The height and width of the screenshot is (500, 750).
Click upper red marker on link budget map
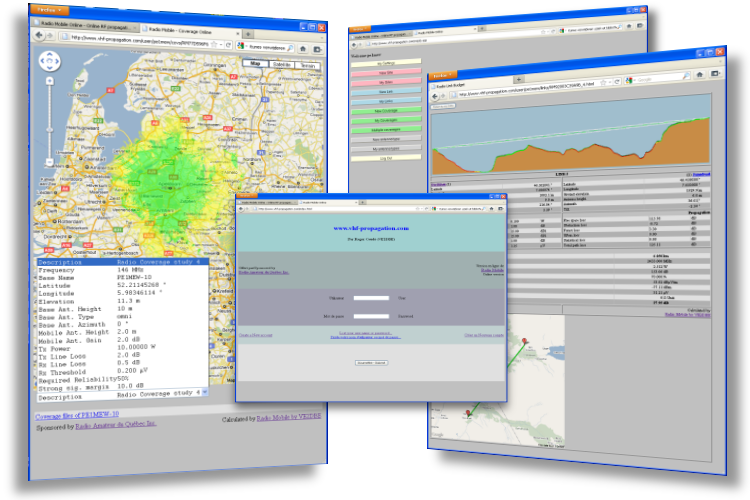click(525, 341)
